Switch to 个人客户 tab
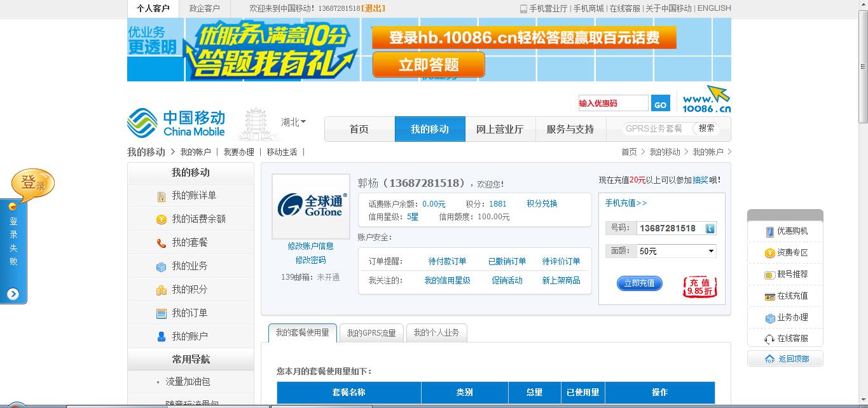 153,8
